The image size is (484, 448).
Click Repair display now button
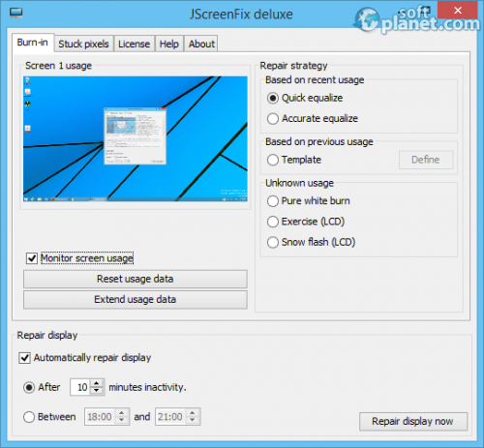coord(413,421)
